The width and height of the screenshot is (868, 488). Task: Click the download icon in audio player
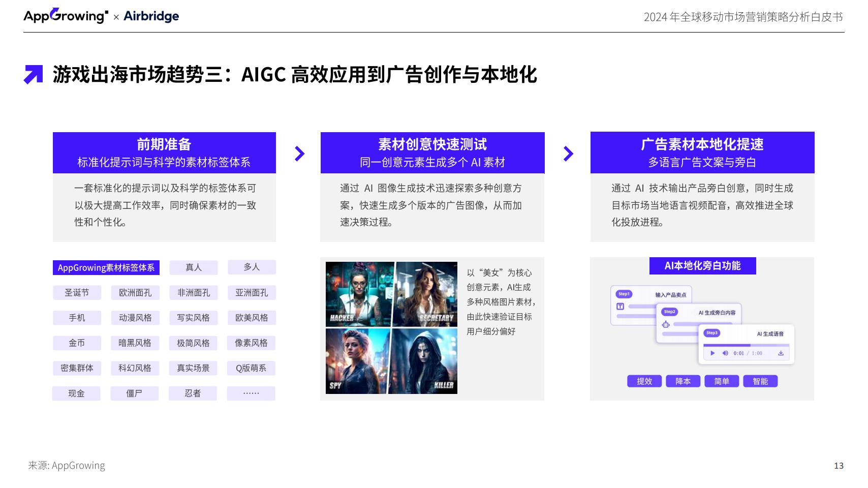781,353
